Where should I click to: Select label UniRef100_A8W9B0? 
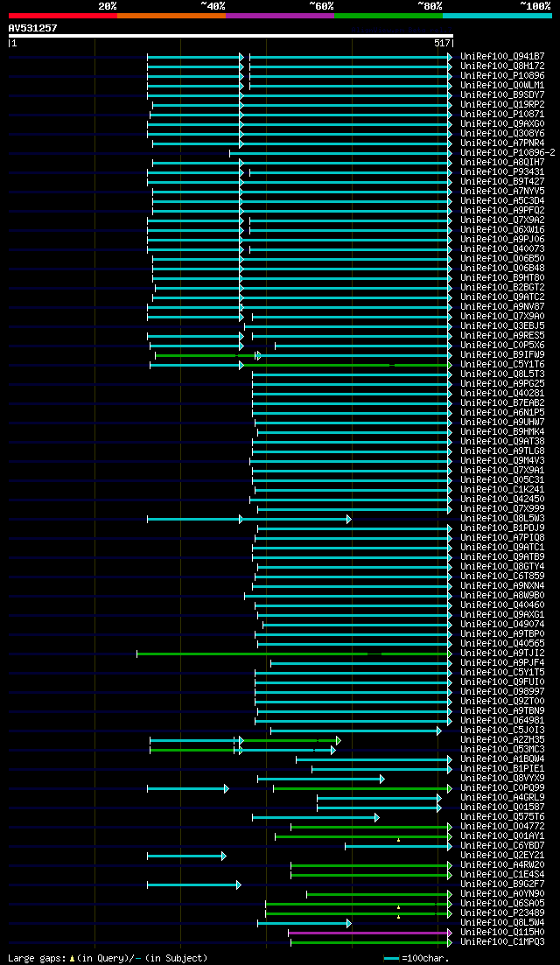503,596
